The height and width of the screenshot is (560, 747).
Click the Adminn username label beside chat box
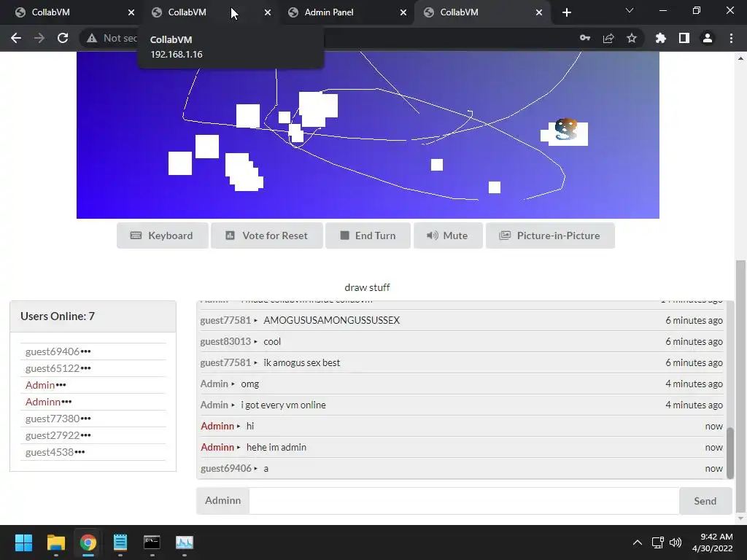223,500
